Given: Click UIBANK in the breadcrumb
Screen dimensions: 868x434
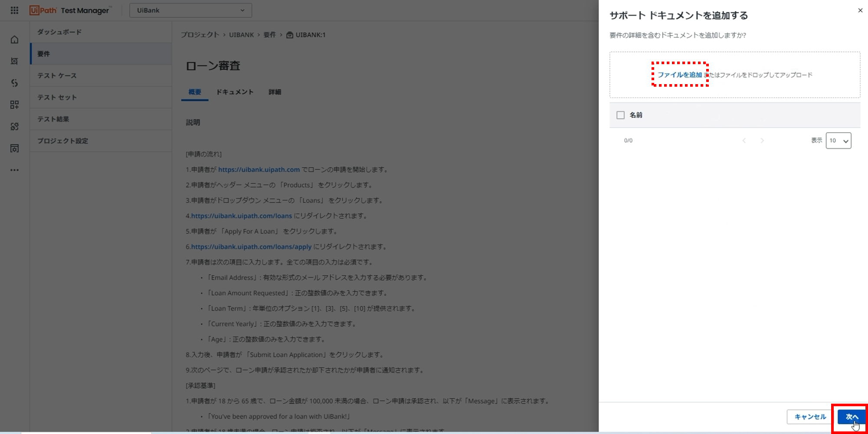Looking at the screenshot, I should [x=241, y=35].
